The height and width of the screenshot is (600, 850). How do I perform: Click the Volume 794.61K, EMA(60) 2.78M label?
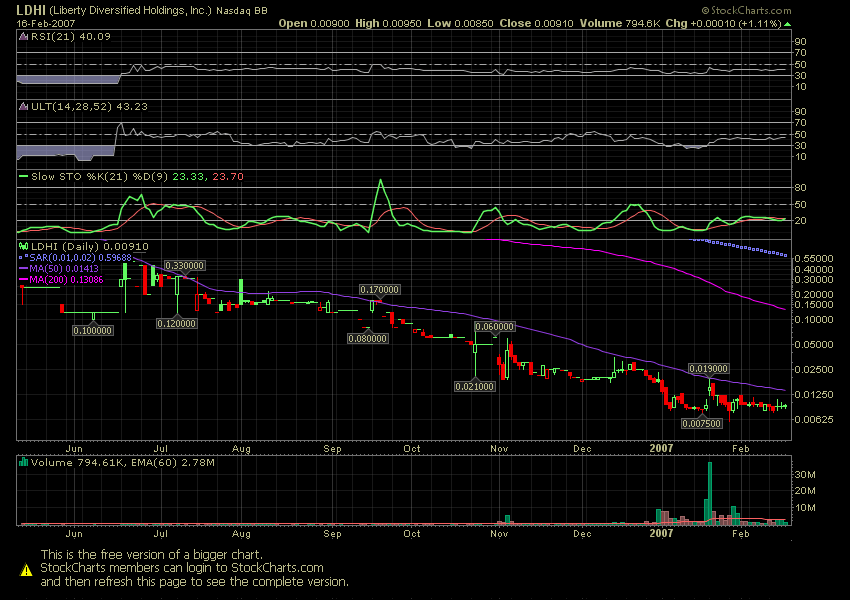123,462
